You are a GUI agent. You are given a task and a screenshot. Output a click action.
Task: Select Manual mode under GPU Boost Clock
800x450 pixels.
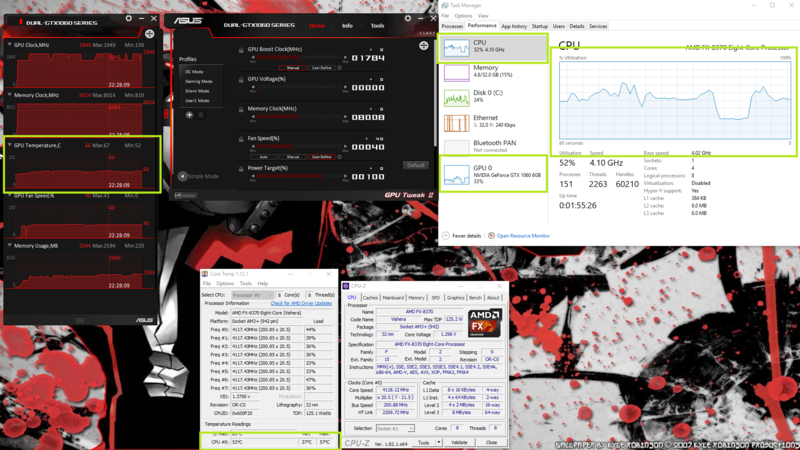click(x=293, y=68)
